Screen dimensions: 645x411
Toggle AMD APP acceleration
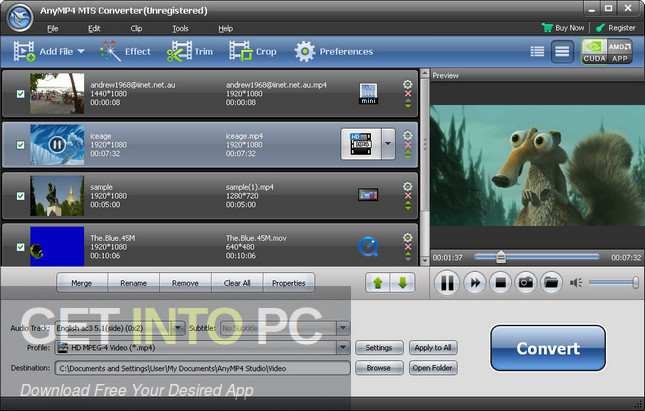(x=619, y=51)
